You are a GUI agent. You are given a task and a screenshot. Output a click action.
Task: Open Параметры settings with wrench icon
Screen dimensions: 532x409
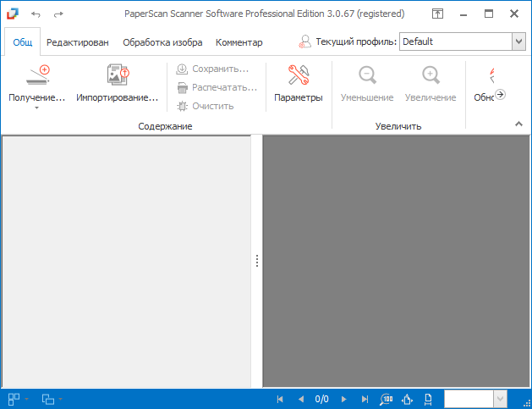[x=299, y=77]
